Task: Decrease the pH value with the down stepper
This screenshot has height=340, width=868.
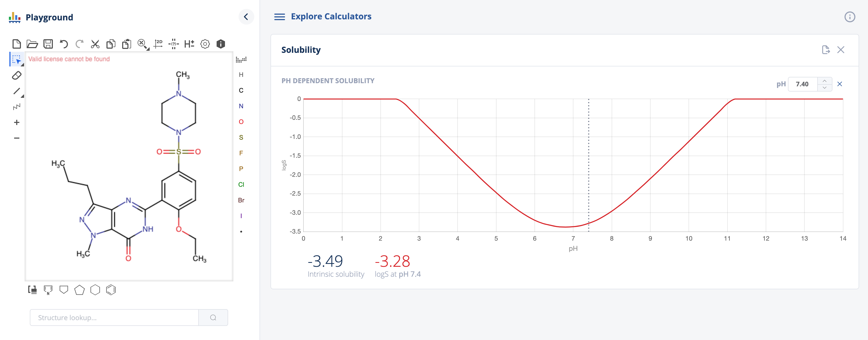Action: click(x=824, y=87)
